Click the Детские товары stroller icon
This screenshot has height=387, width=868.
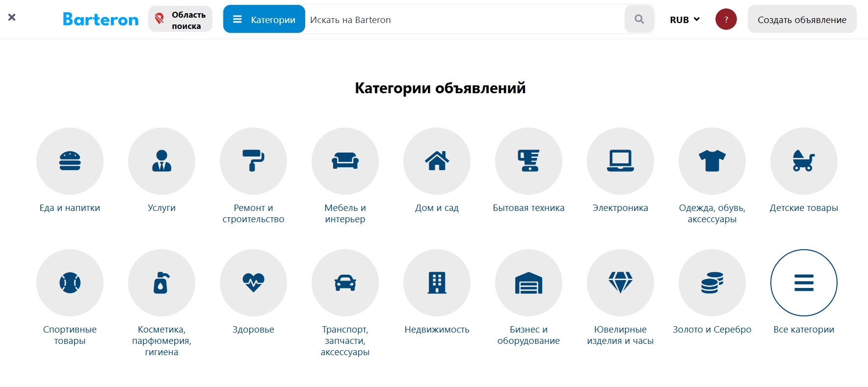pos(804,161)
